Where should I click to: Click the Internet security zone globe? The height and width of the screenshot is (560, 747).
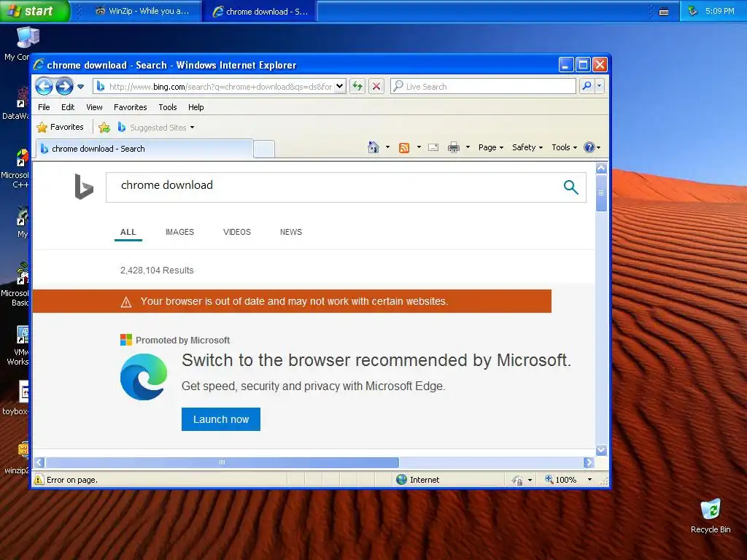click(x=402, y=480)
